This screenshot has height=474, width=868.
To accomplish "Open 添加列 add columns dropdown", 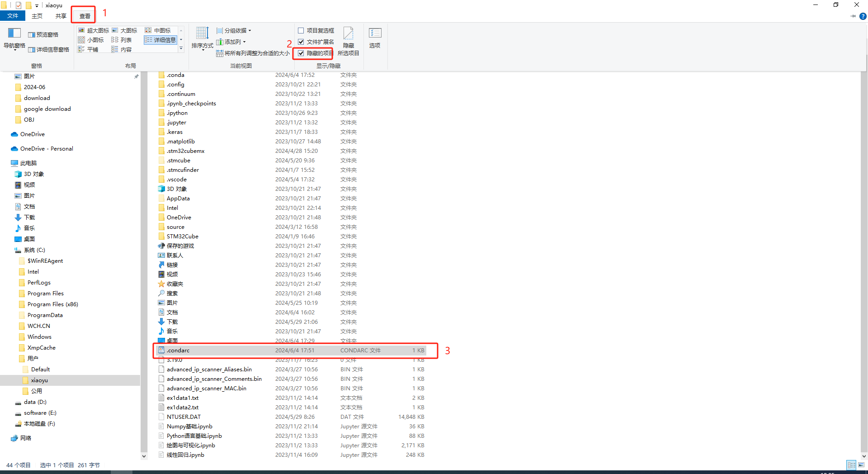I will (x=231, y=42).
